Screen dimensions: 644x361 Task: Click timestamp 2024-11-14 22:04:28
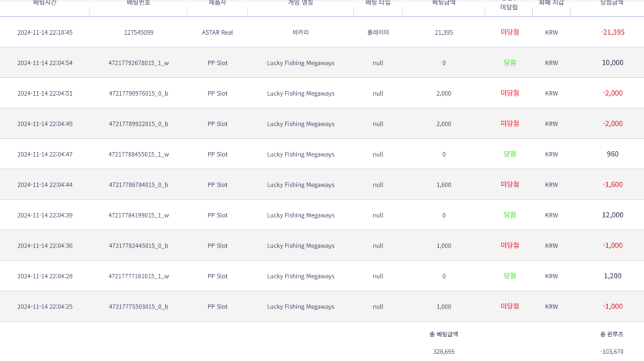click(45, 276)
